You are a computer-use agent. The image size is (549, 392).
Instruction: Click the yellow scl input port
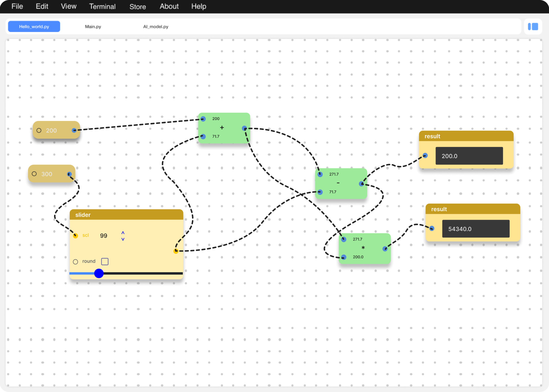[76, 236]
